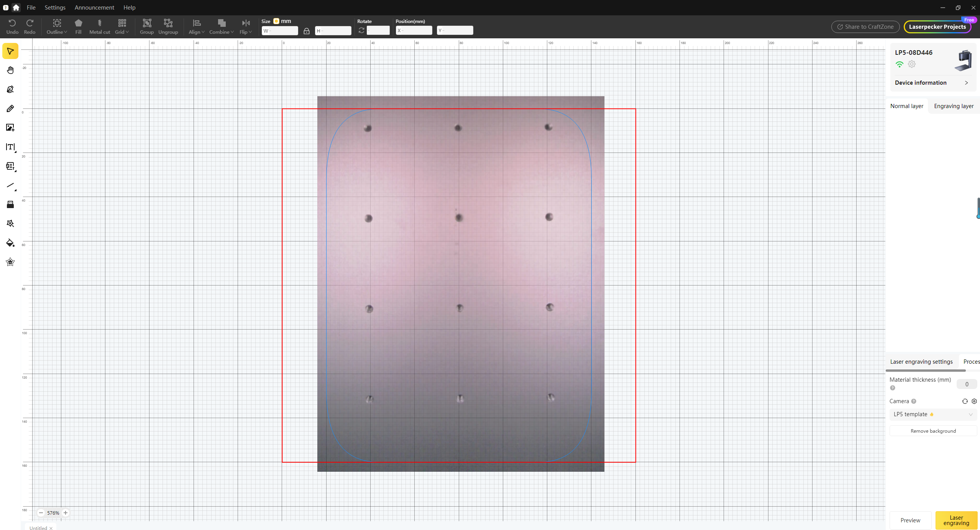Expand Device information panel

point(931,83)
